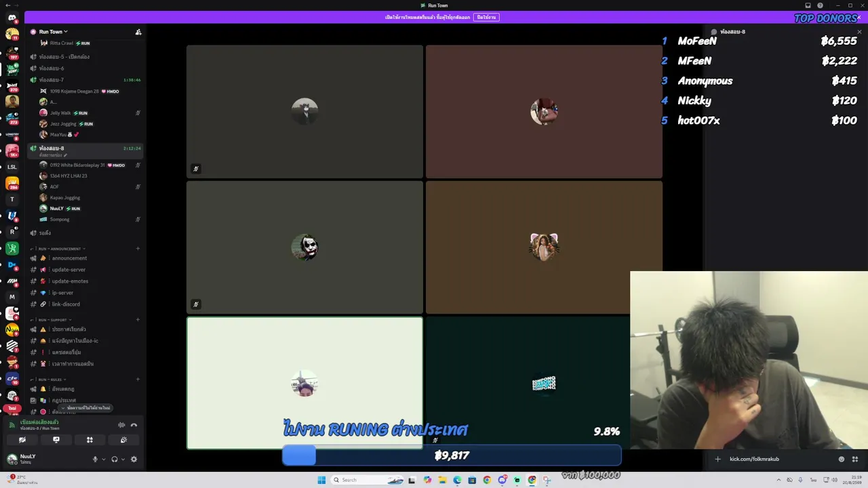This screenshot has height=488, width=868.
Task: Open the T server icon
Action: (12, 199)
